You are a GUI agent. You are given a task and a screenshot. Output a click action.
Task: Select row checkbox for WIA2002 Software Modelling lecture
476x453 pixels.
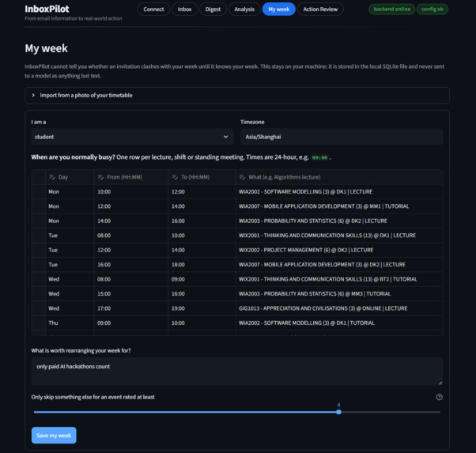[39, 191]
